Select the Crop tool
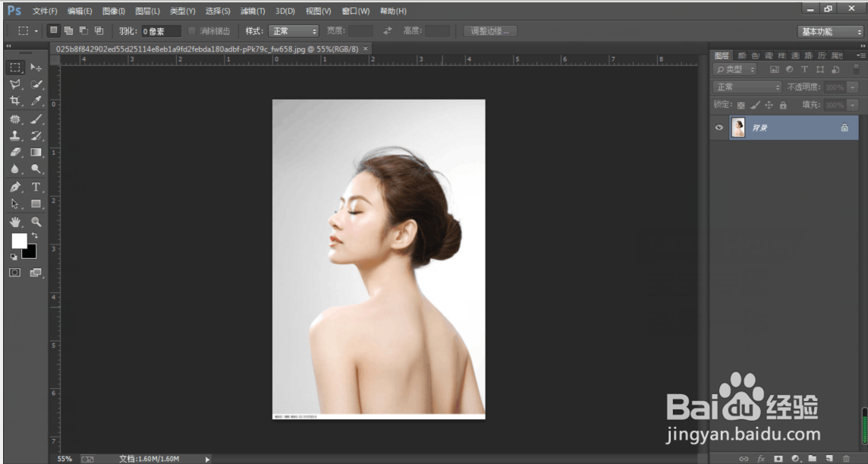The image size is (868, 464). pyautogui.click(x=15, y=101)
